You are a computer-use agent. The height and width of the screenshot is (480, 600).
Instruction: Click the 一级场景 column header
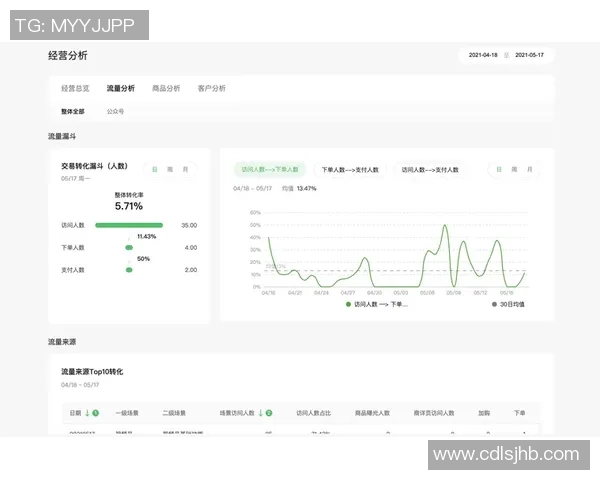click(x=127, y=413)
